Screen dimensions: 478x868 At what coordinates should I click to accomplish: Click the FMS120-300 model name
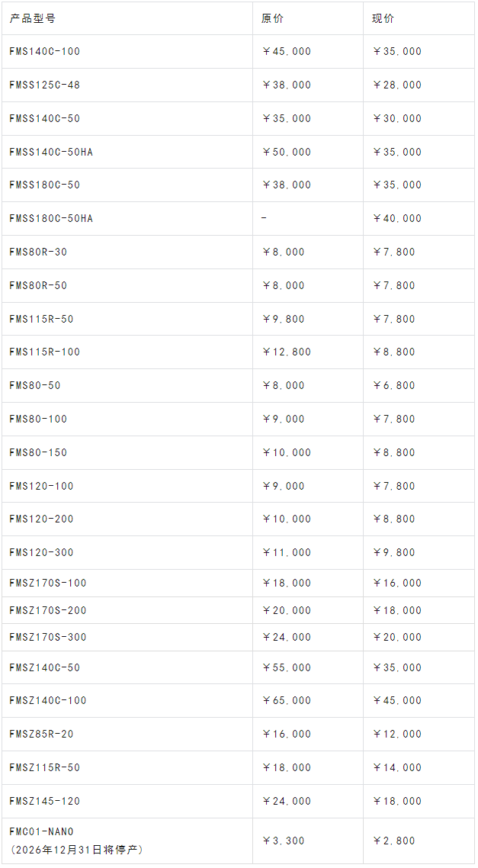pyautogui.click(x=41, y=552)
